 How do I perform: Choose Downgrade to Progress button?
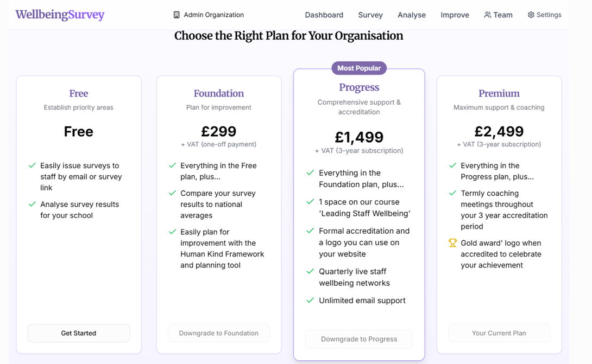point(359,339)
